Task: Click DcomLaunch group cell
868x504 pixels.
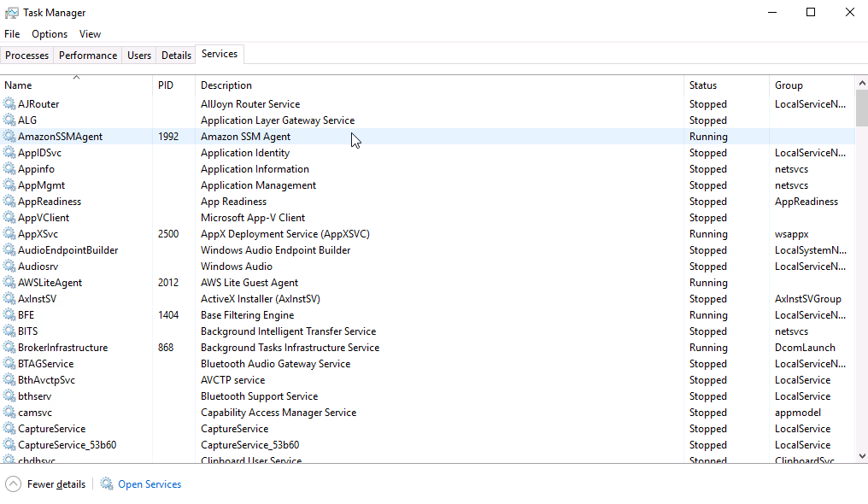Action: pyautogui.click(x=805, y=348)
